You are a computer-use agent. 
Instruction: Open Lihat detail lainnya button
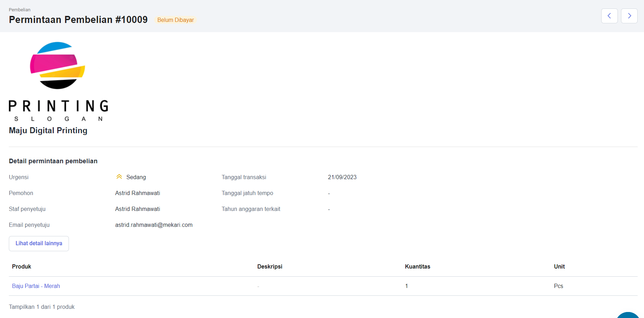click(39, 243)
